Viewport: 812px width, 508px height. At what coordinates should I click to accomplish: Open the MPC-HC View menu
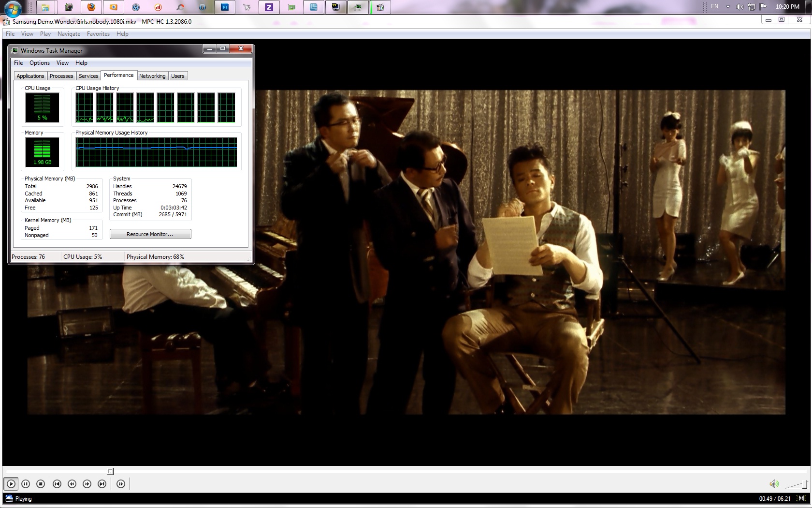[27, 34]
